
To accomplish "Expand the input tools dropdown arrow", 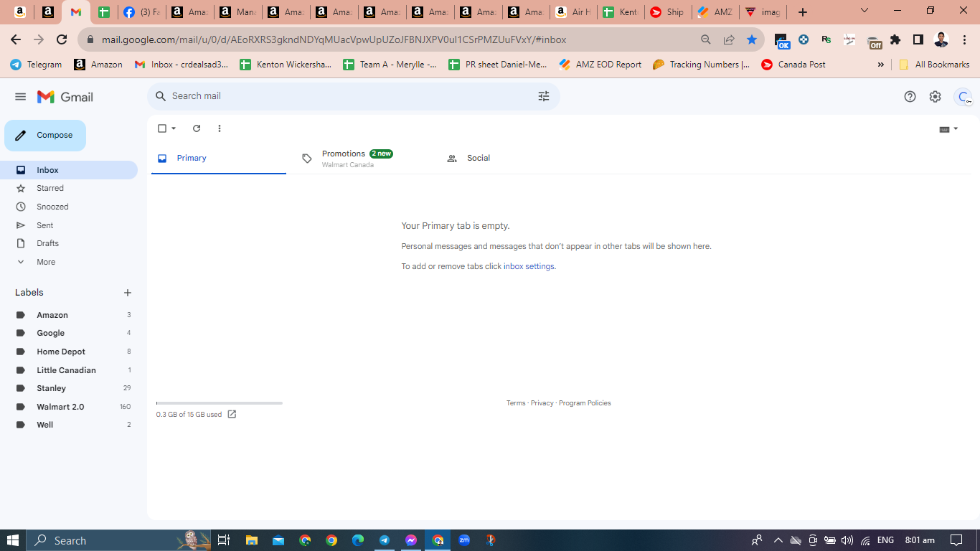I will (x=956, y=129).
